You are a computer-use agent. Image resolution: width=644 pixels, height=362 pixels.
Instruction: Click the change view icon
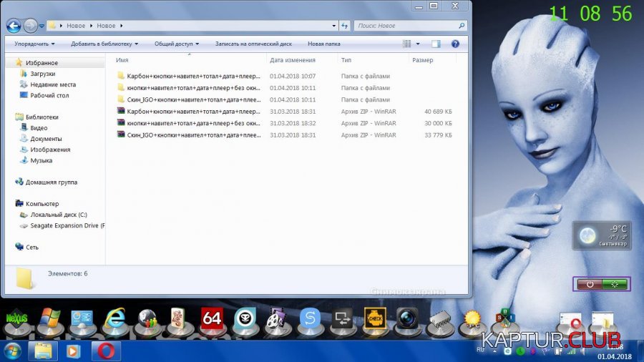(407, 44)
